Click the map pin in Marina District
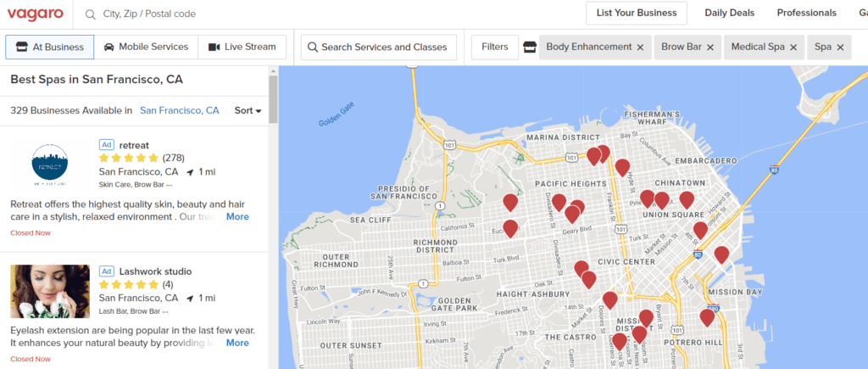This screenshot has height=369, width=868. [594, 156]
